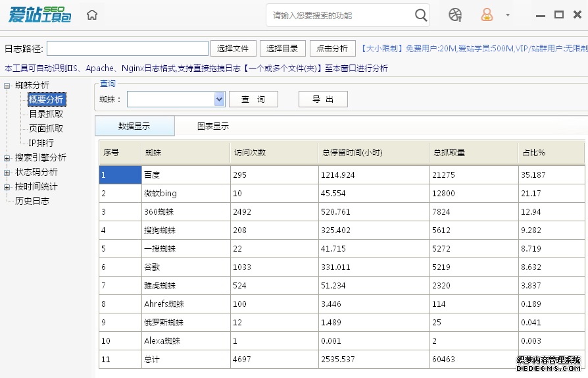Click the 日志路径 input field

click(x=128, y=49)
